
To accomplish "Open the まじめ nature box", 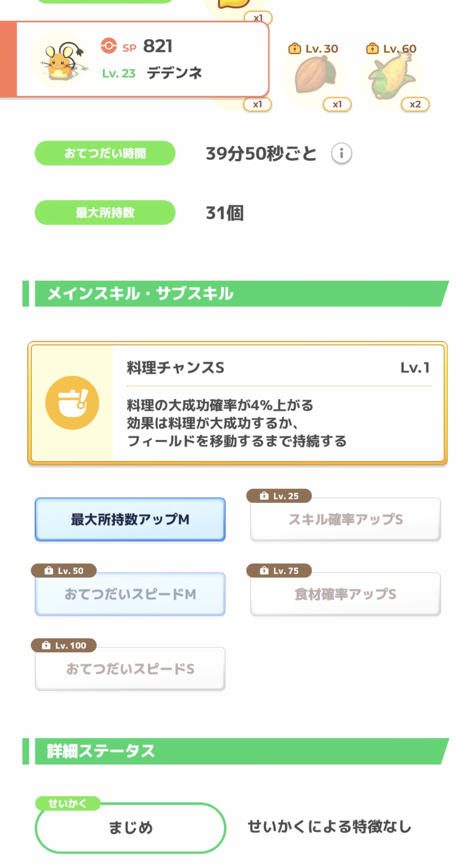I will coord(130,827).
